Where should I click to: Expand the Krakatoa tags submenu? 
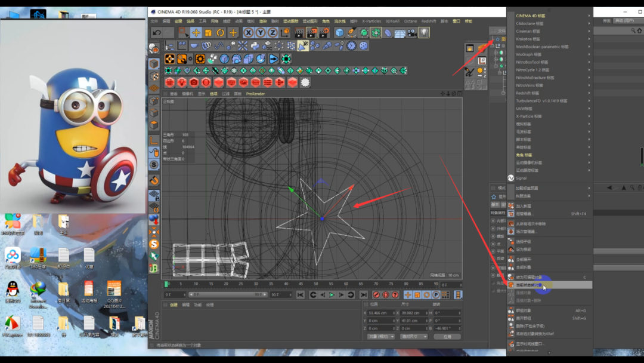(x=550, y=39)
